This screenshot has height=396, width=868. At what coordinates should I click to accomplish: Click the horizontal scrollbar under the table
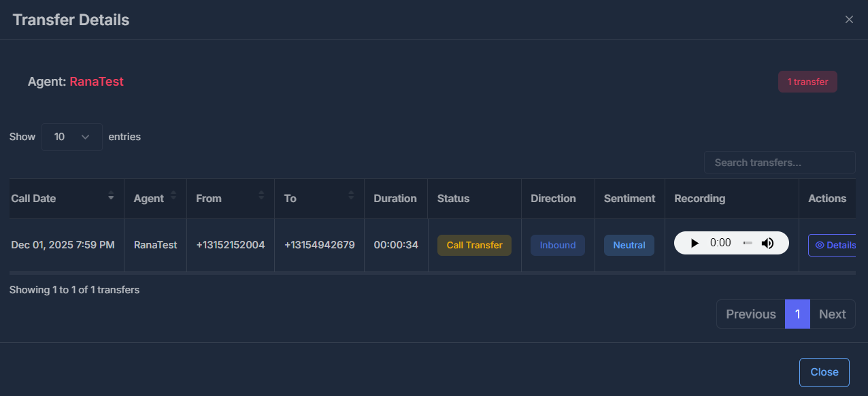433,273
